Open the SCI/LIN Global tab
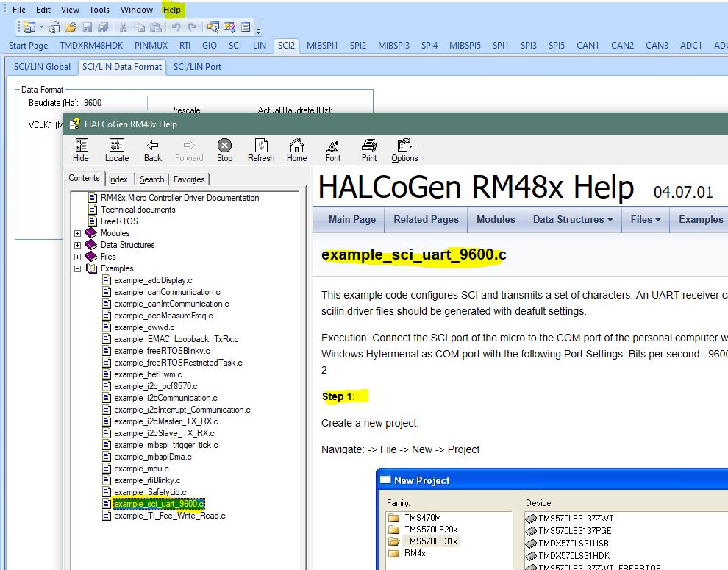Screen dimensions: 728x570 [42, 66]
